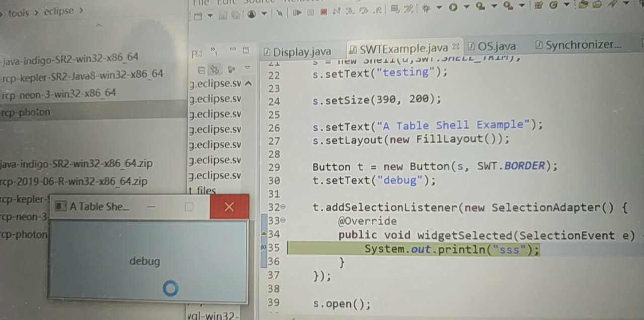Click the Disconnect debug icon
Image resolution: width=644 pixels, height=320 pixels.
[x=337, y=12]
